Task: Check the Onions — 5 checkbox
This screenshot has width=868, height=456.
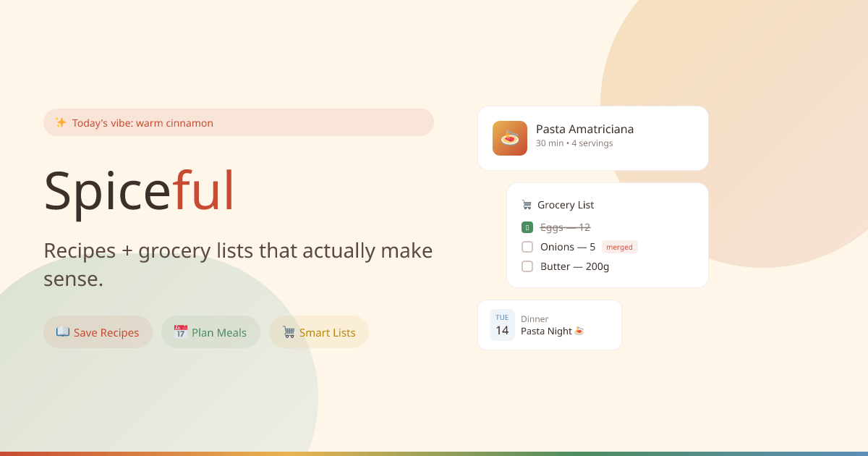Action: click(527, 246)
